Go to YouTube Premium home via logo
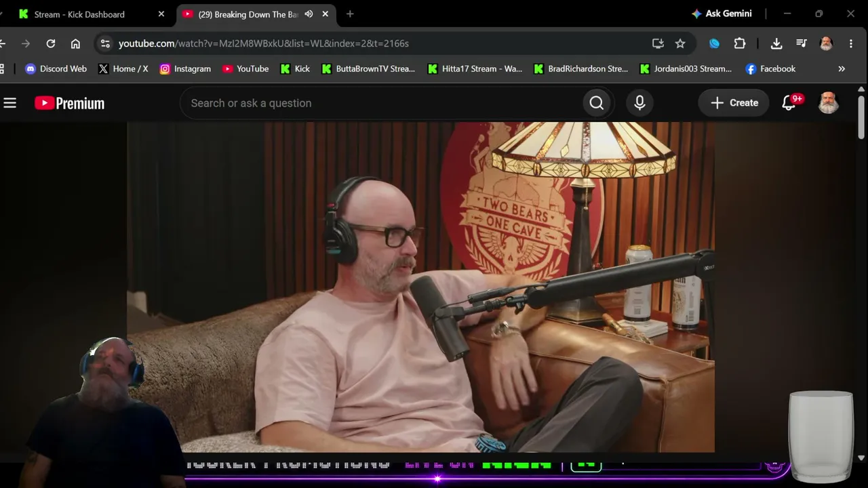 70,103
